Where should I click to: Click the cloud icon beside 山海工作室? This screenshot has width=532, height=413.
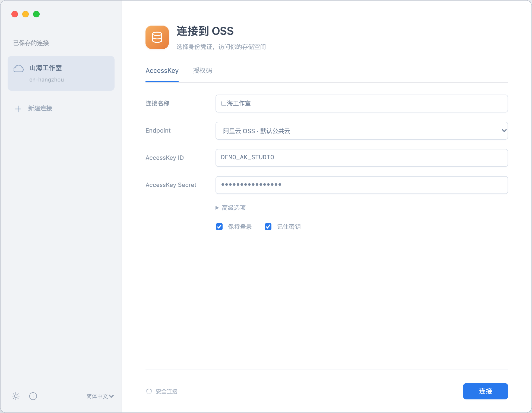(x=18, y=68)
